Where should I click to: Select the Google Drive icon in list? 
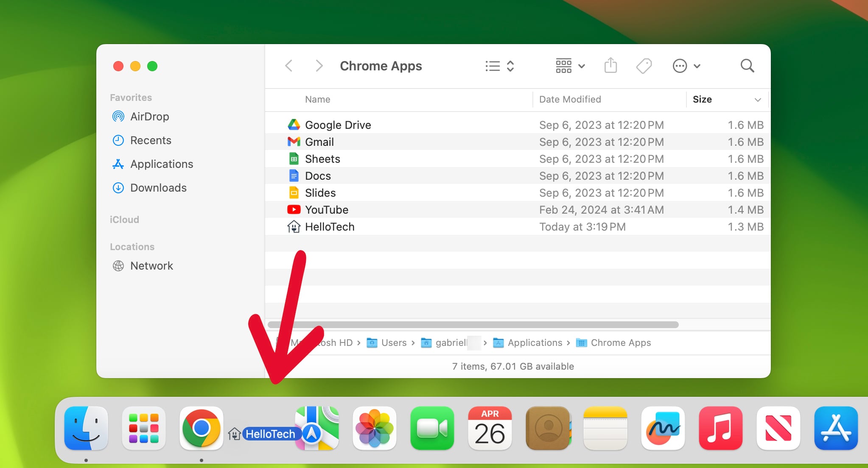pyautogui.click(x=294, y=125)
